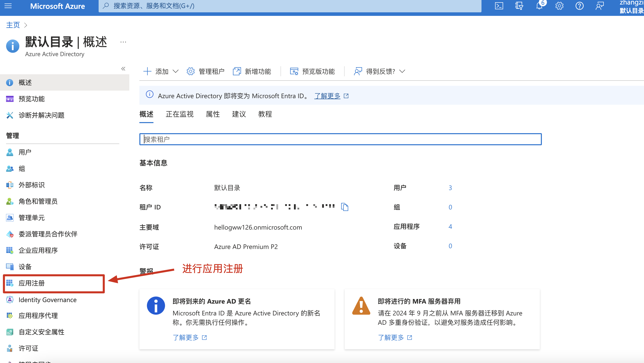Collapse the left sidebar menu

click(x=123, y=69)
